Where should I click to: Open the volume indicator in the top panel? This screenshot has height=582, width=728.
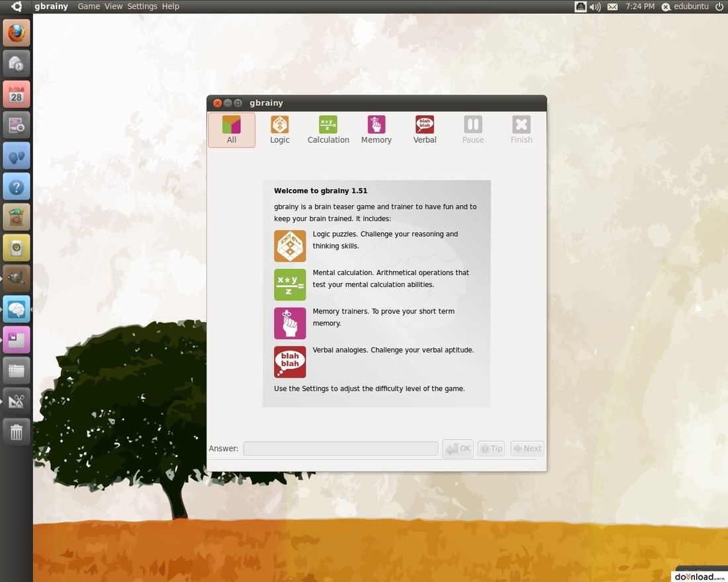coord(595,7)
